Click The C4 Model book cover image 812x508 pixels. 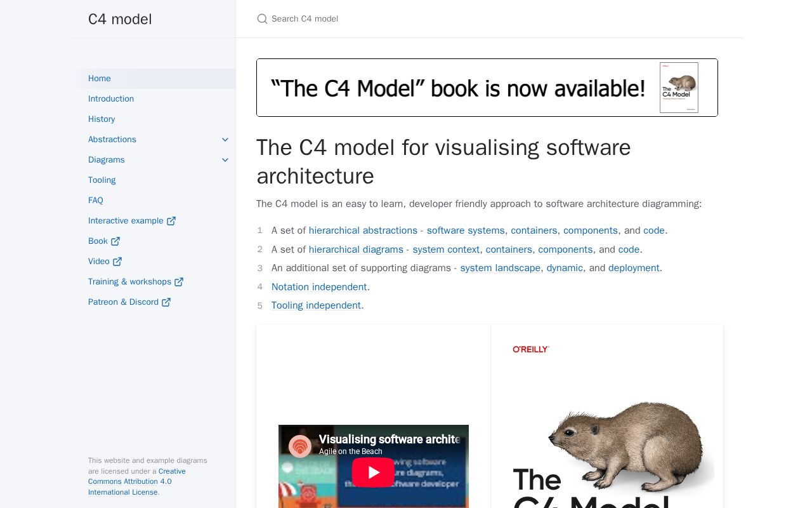[x=607, y=417]
